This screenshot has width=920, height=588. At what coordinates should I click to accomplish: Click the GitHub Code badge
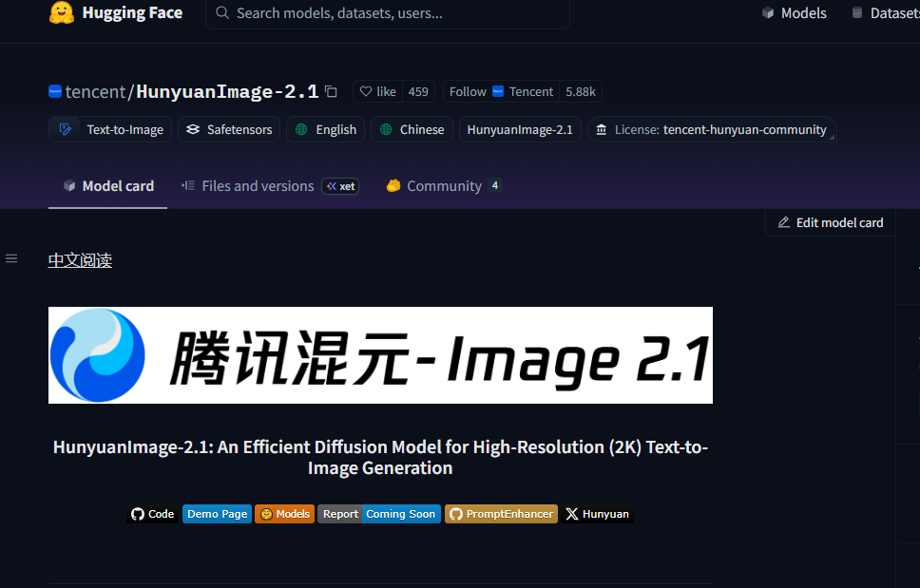[152, 514]
